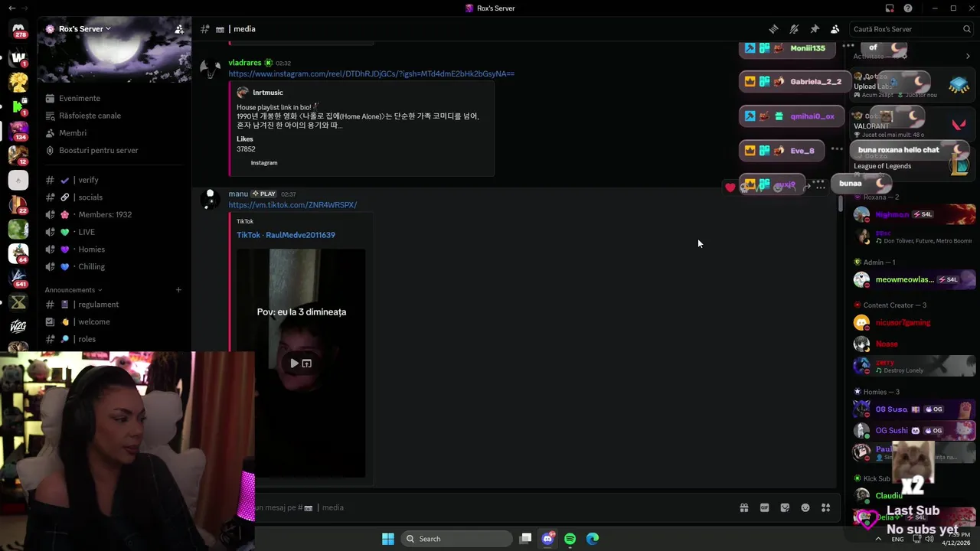Open the emoji picker
The height and width of the screenshot is (551, 980).
805,507
